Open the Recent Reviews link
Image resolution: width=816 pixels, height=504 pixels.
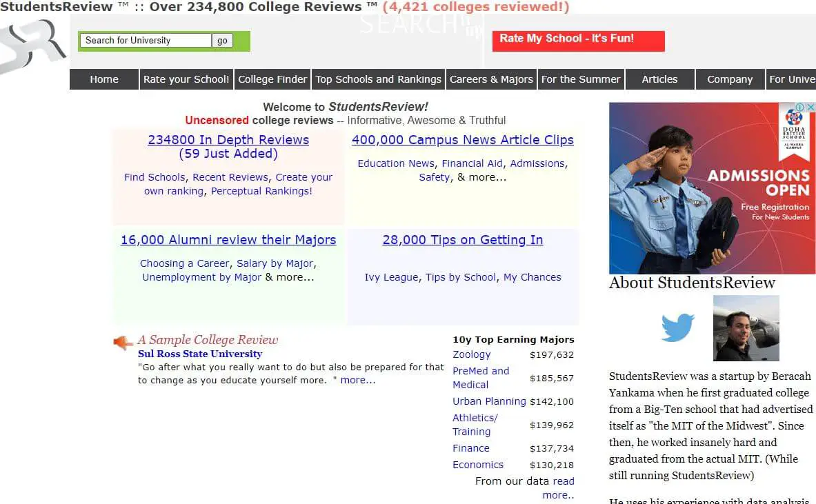(230, 177)
